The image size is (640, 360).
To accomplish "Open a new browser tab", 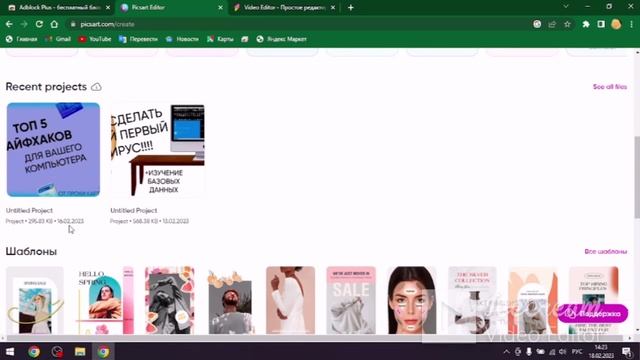I will tap(351, 7).
